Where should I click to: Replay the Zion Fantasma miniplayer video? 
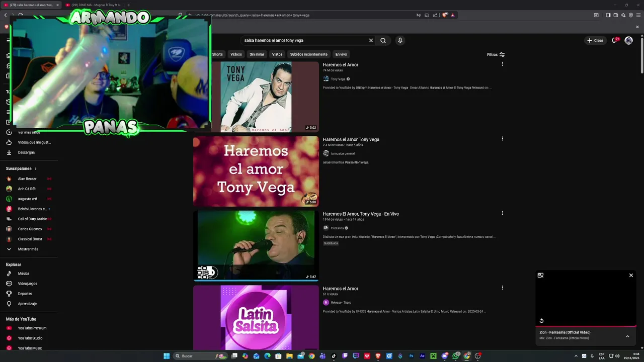tap(541, 320)
